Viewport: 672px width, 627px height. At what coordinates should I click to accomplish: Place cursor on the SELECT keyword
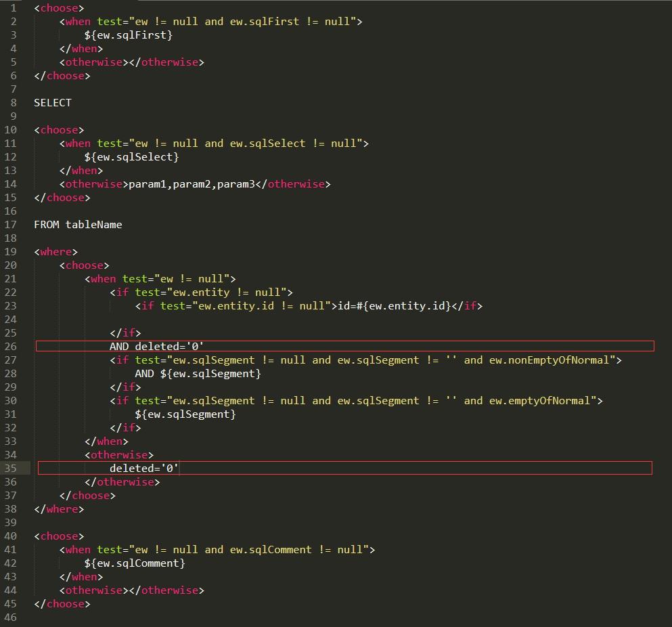coord(52,103)
